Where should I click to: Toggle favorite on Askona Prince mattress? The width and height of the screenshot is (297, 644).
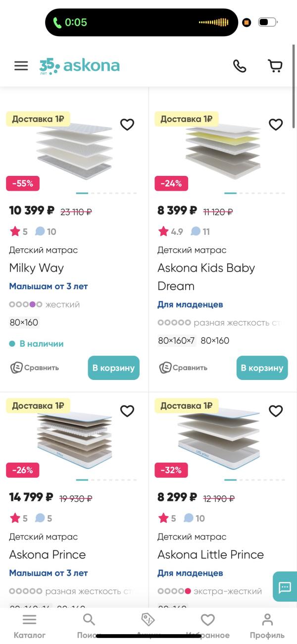pyautogui.click(x=127, y=411)
